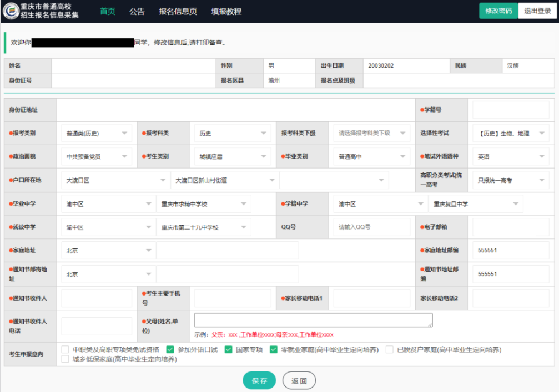
Task: Focus the QQ号 input field
Action: click(371, 227)
